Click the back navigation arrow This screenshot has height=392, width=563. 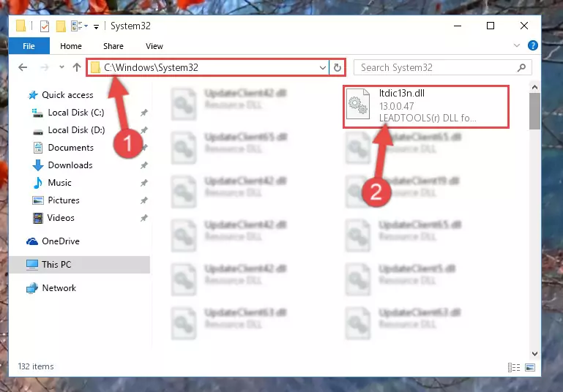click(23, 67)
